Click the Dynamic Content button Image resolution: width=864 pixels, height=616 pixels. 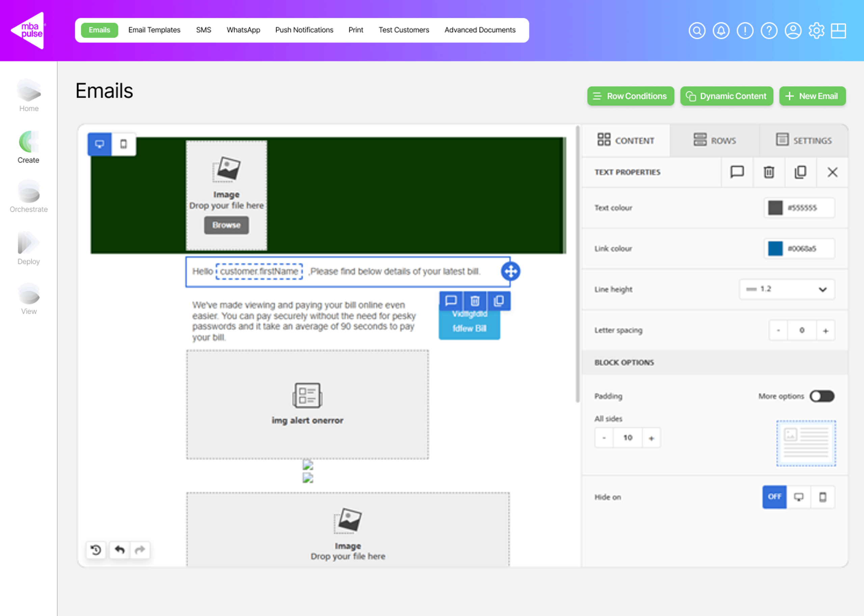pyautogui.click(x=726, y=96)
